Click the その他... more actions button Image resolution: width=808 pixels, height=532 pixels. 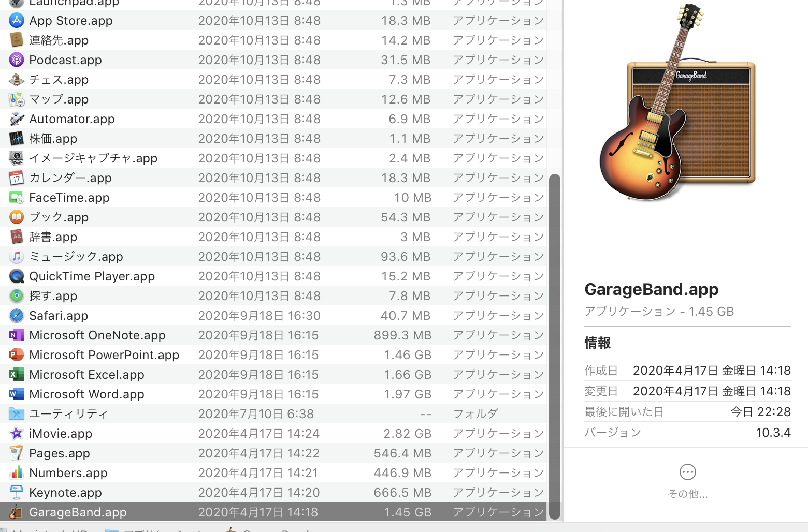click(687, 480)
